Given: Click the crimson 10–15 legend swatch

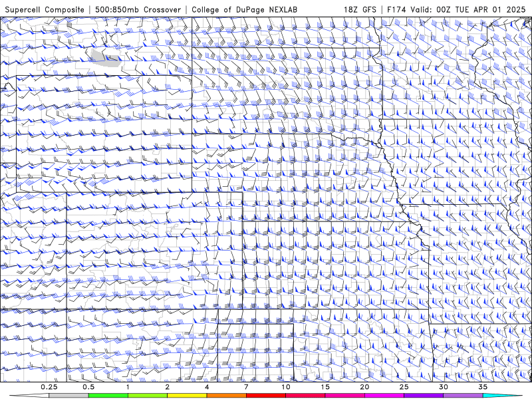Looking at the screenshot, I should click(305, 396).
